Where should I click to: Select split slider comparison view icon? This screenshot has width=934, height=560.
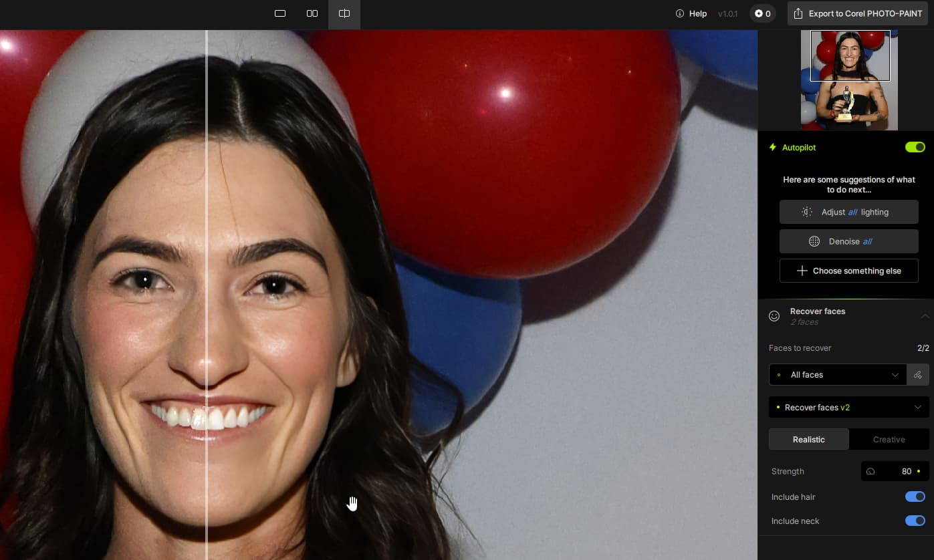pyautogui.click(x=344, y=13)
